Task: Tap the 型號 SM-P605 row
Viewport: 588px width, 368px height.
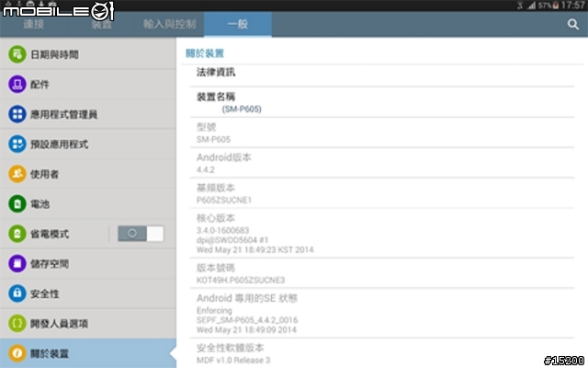Action: 382,132
